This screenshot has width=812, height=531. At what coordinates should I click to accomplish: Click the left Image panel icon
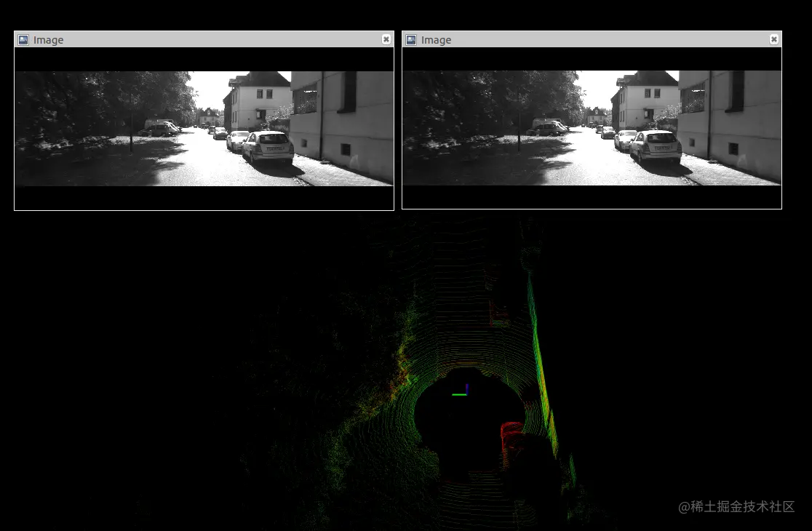point(23,40)
